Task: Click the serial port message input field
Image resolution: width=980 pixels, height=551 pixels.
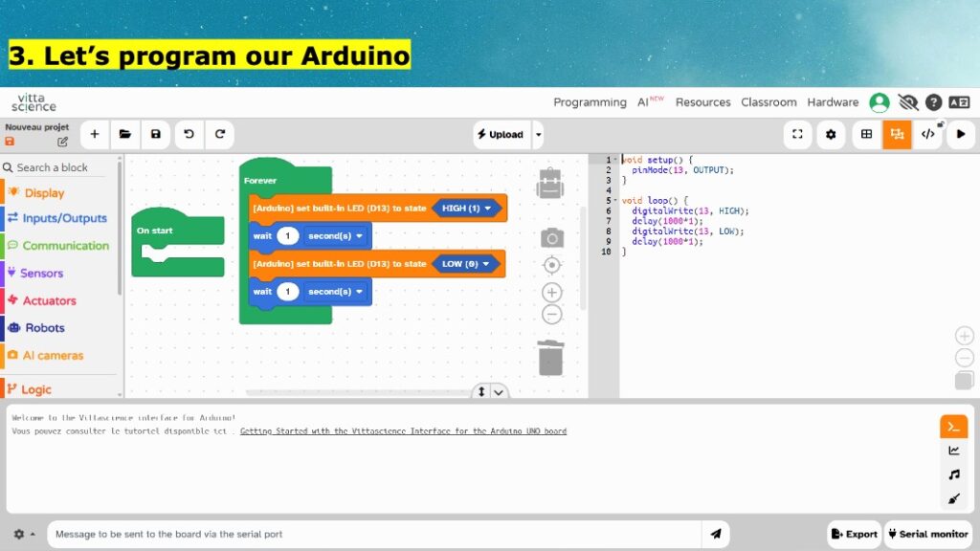Action: [x=373, y=534]
